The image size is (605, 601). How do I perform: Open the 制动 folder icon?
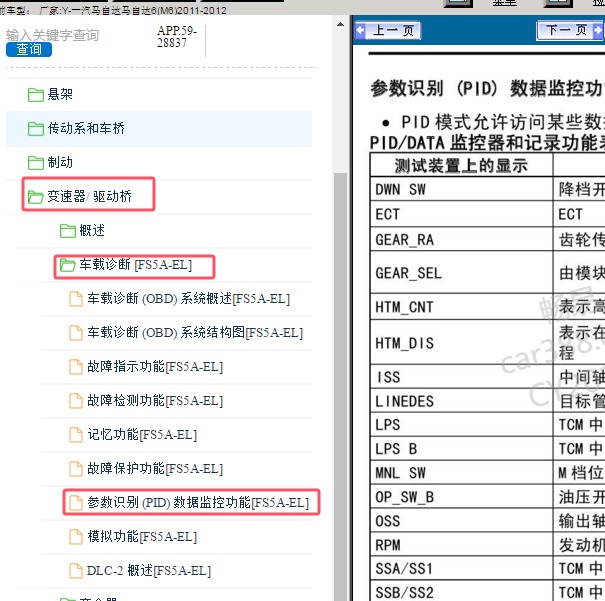[35, 163]
